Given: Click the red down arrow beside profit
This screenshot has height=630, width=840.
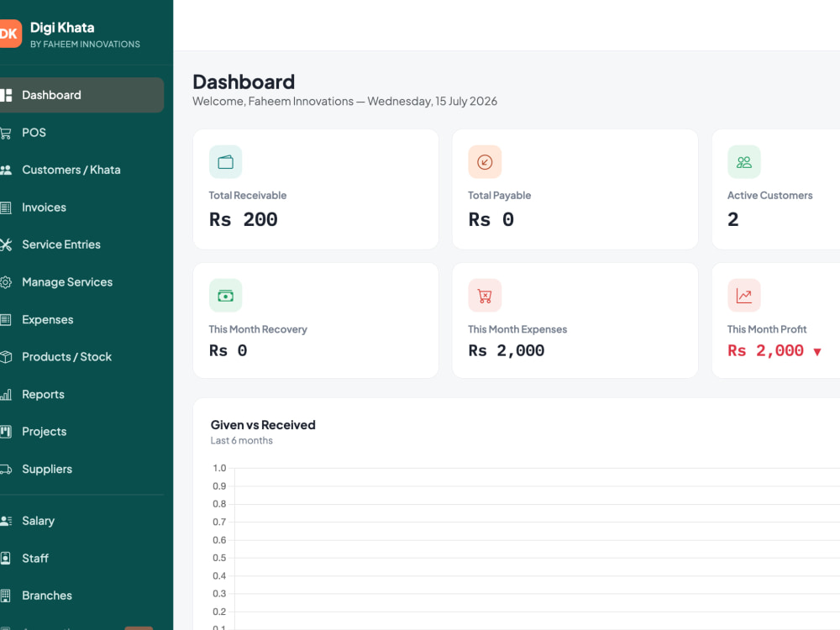Looking at the screenshot, I should click(817, 352).
